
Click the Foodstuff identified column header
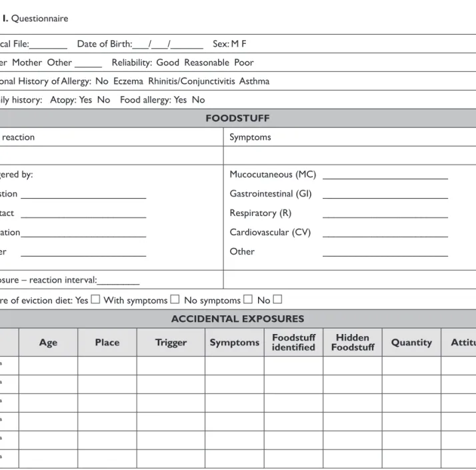point(293,343)
